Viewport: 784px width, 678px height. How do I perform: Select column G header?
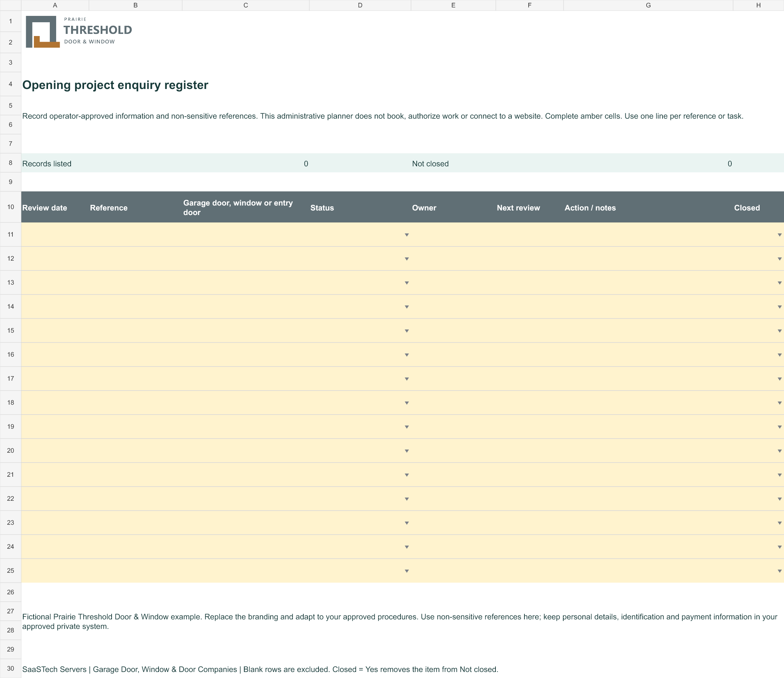tap(648, 5)
